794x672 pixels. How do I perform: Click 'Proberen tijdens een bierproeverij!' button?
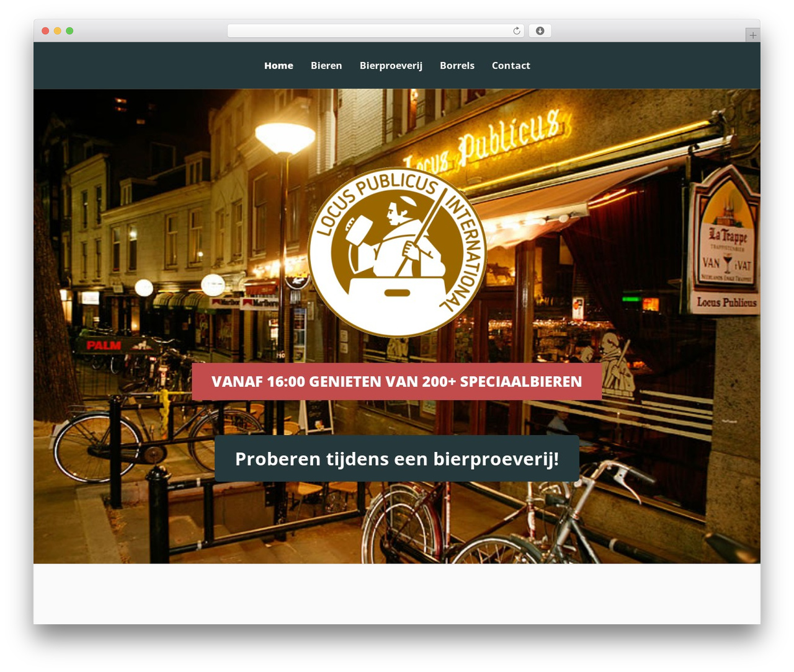point(397,459)
